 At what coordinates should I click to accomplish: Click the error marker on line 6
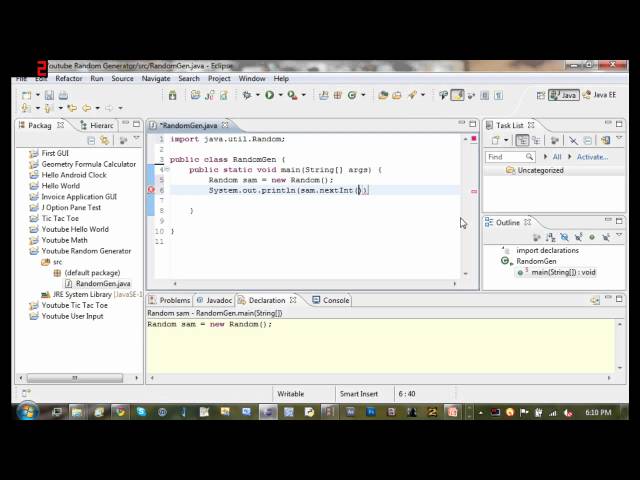point(151,190)
